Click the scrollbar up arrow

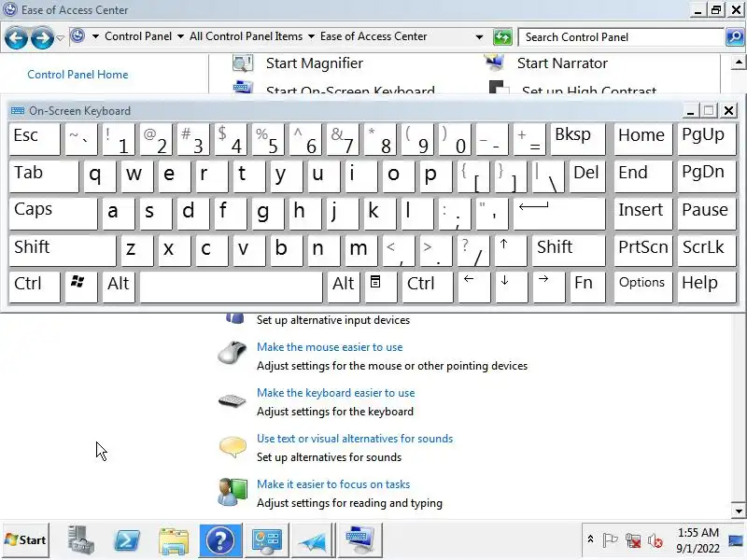coord(739,62)
